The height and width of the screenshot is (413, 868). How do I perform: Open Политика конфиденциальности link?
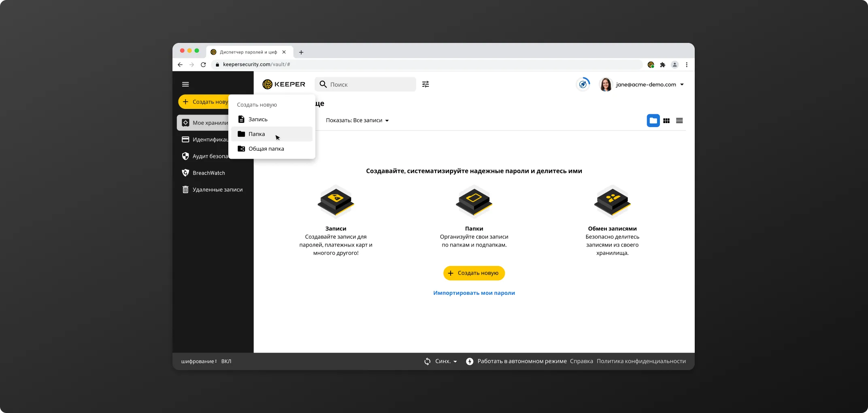pos(641,361)
